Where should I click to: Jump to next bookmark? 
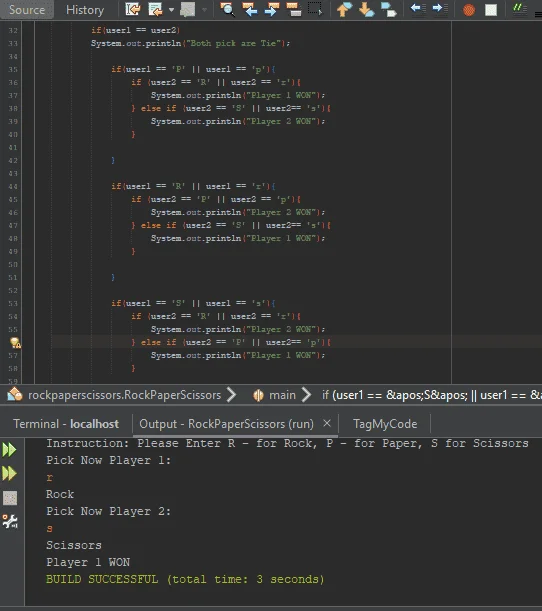coord(366,9)
